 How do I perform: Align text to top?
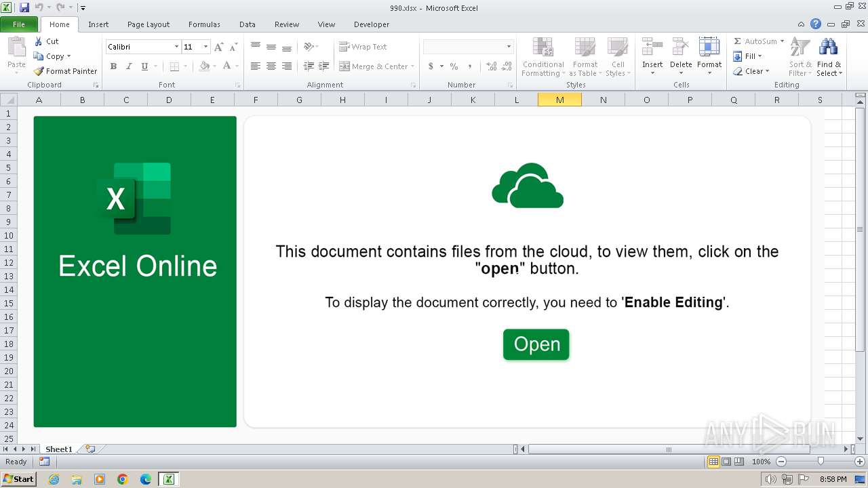pyautogui.click(x=256, y=47)
